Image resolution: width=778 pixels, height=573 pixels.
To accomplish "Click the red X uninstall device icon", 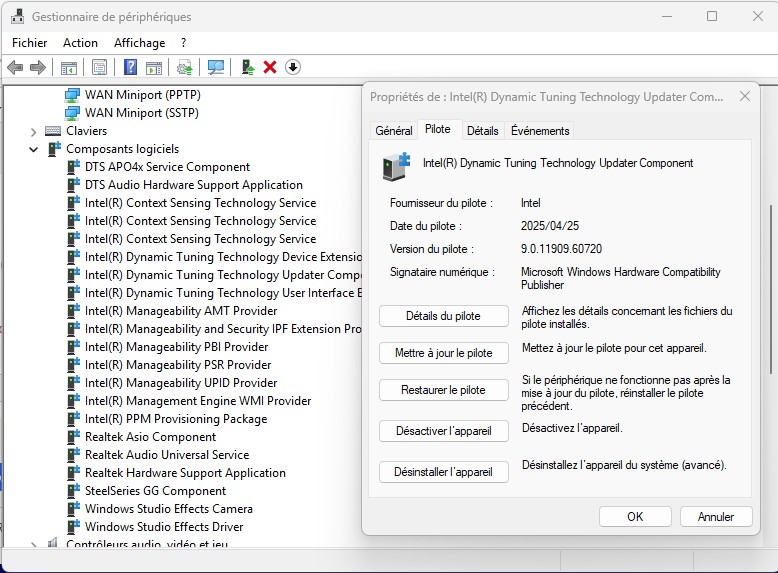I will click(x=270, y=67).
